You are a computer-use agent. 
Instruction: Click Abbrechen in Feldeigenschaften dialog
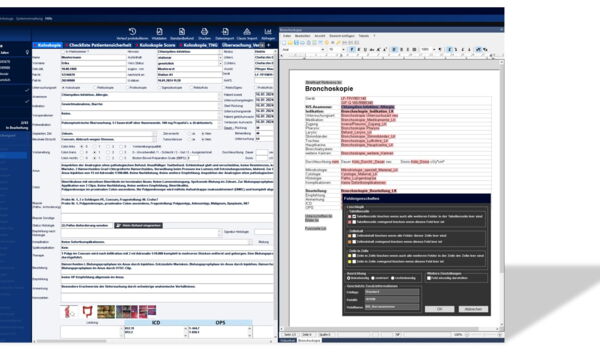[x=473, y=309]
